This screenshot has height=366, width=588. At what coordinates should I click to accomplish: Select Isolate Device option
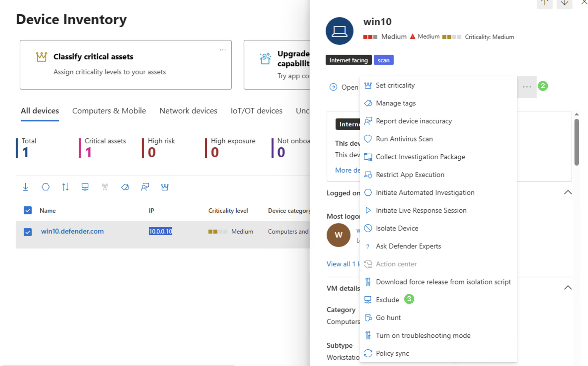(x=438, y=228)
